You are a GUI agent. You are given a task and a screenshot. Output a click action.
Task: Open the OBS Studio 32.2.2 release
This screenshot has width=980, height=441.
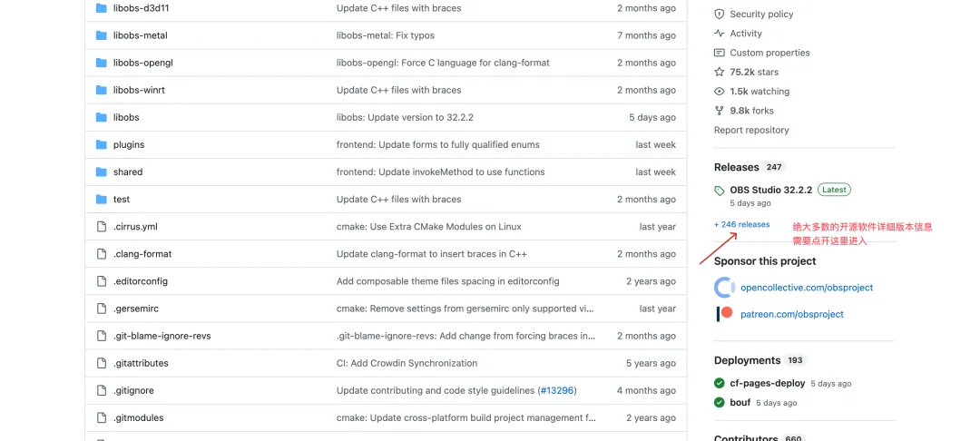click(771, 190)
